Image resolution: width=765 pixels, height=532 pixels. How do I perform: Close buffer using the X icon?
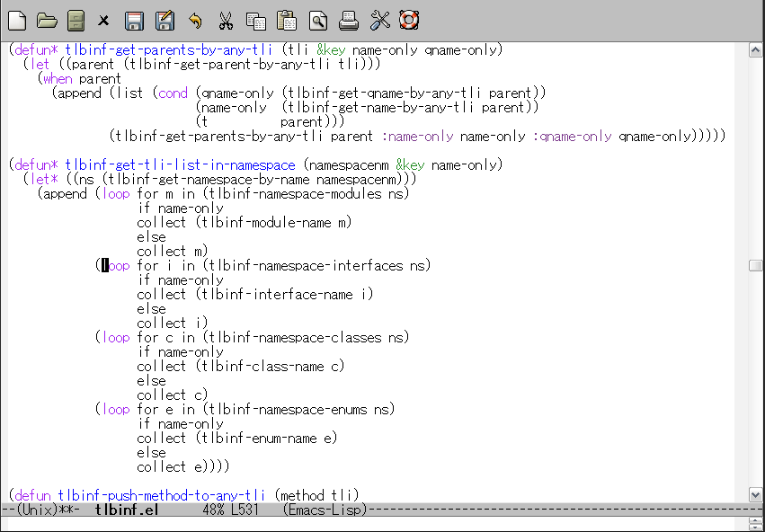click(x=103, y=21)
